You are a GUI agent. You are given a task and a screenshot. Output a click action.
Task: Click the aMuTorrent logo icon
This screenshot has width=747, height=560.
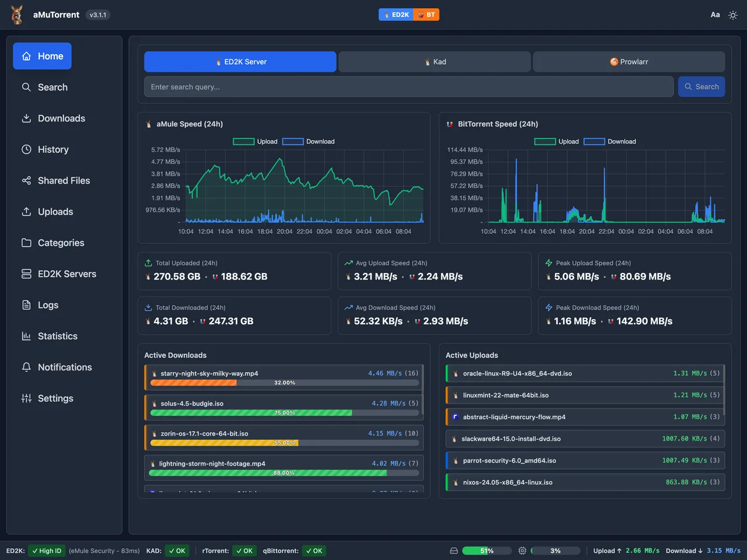coord(17,15)
